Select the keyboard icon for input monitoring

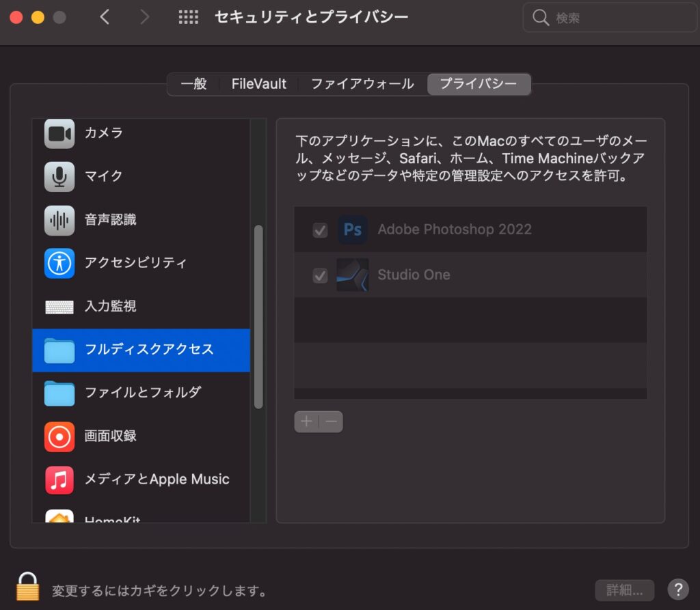pos(59,307)
